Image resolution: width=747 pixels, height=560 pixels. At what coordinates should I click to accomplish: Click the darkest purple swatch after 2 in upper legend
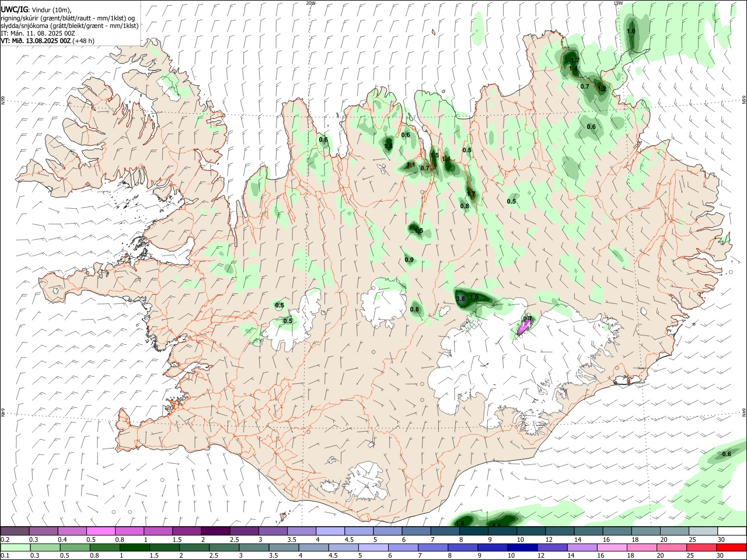(x=216, y=531)
